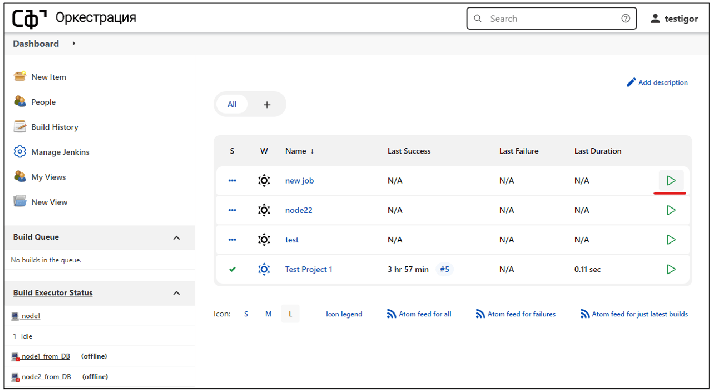
Task: Start build for the test job
Action: point(671,240)
